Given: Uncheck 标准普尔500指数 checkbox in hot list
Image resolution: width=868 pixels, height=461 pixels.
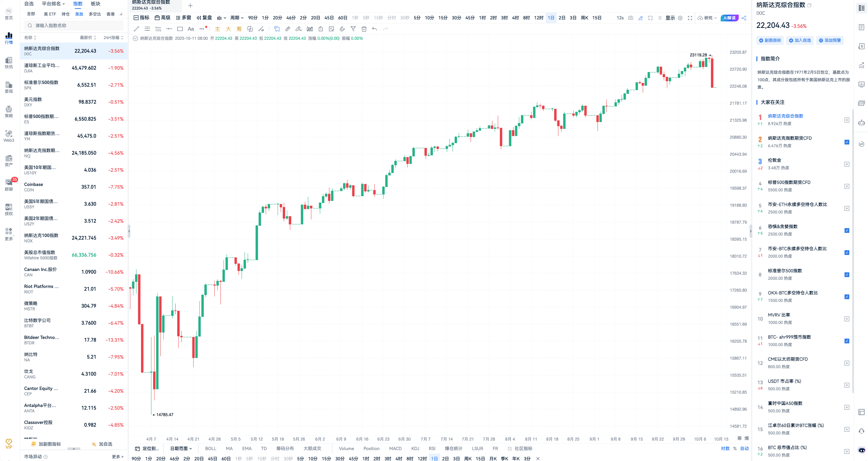Looking at the screenshot, I should pyautogui.click(x=847, y=275).
